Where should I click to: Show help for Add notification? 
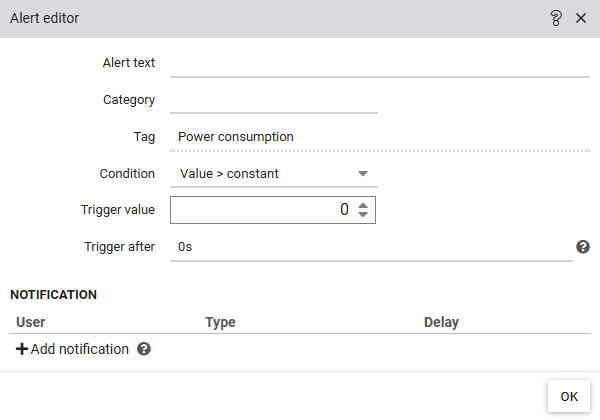click(144, 349)
